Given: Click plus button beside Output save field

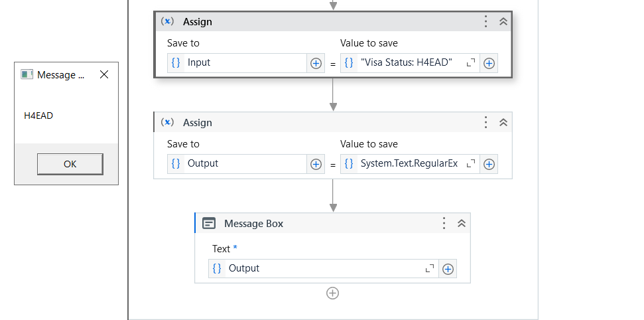Looking at the screenshot, I should (316, 164).
